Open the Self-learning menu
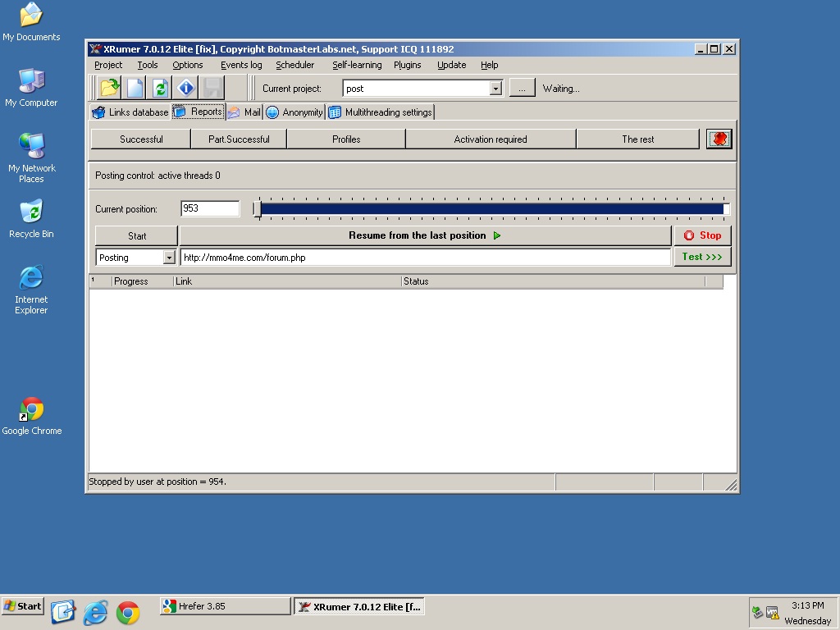This screenshot has height=630, width=840. click(x=357, y=65)
